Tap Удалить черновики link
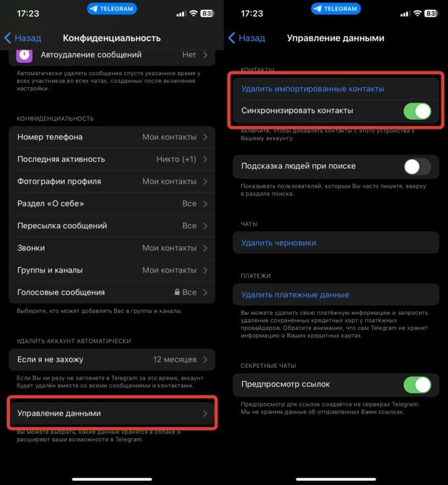This screenshot has height=485, width=448. point(278,243)
